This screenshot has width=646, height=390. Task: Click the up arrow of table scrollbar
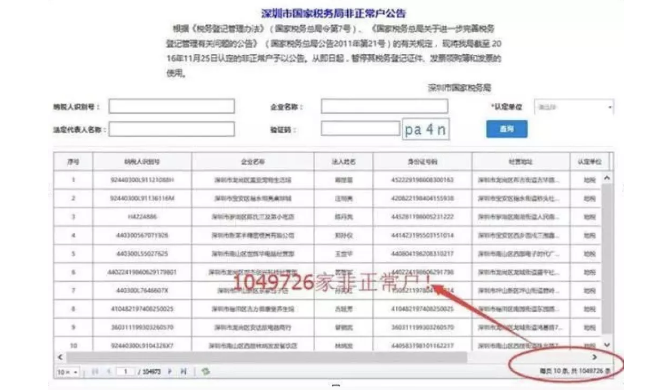[606, 178]
